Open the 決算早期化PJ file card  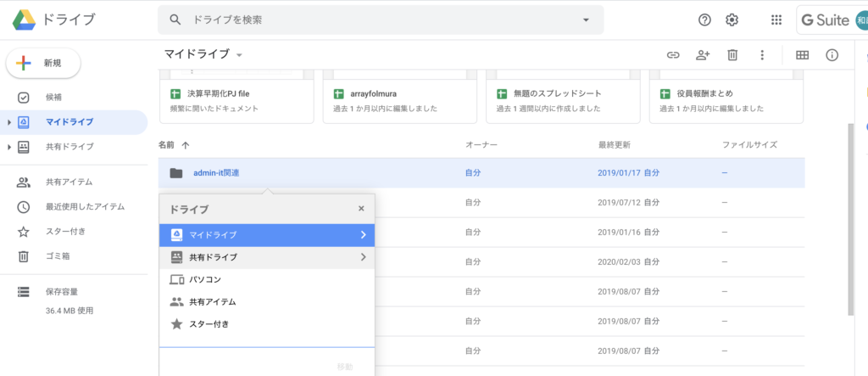(x=236, y=97)
